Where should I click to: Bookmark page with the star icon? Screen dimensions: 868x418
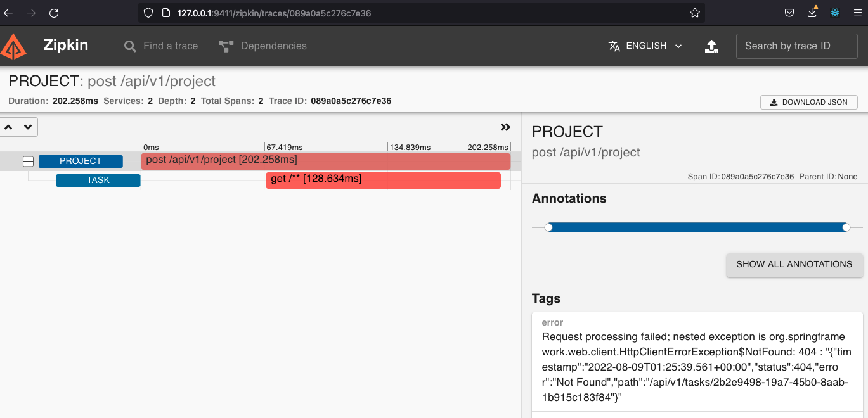click(x=694, y=13)
